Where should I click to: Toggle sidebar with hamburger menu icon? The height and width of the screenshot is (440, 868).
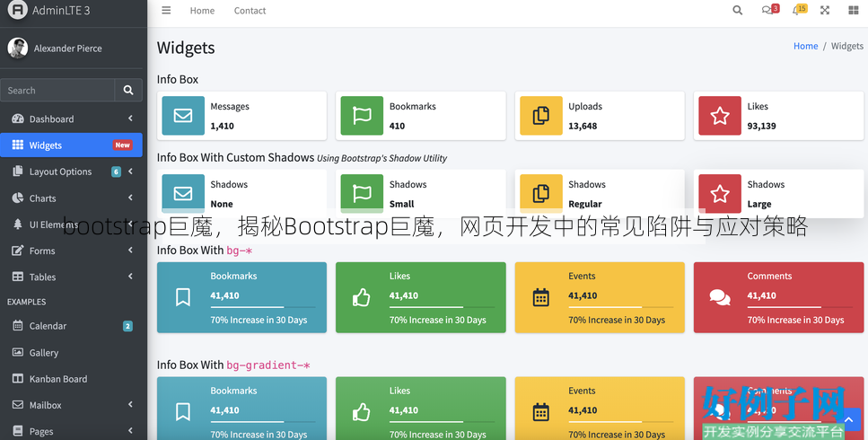166,11
